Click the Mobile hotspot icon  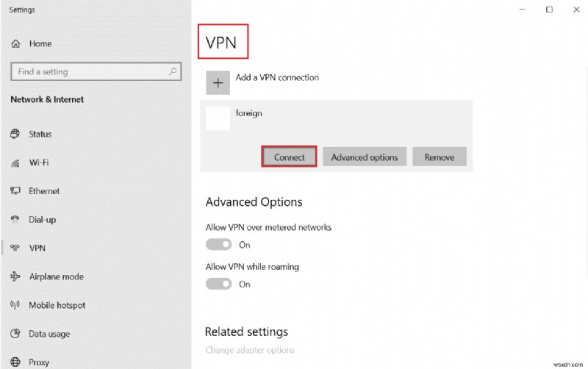[x=15, y=305]
